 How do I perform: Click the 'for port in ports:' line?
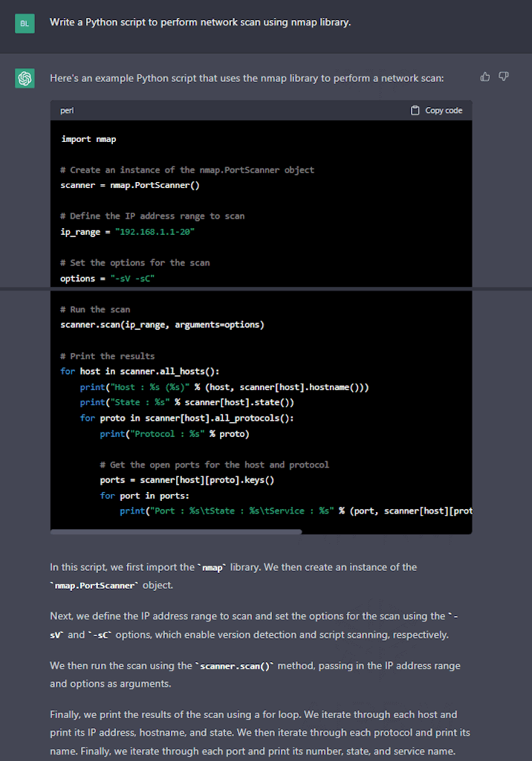(x=145, y=496)
